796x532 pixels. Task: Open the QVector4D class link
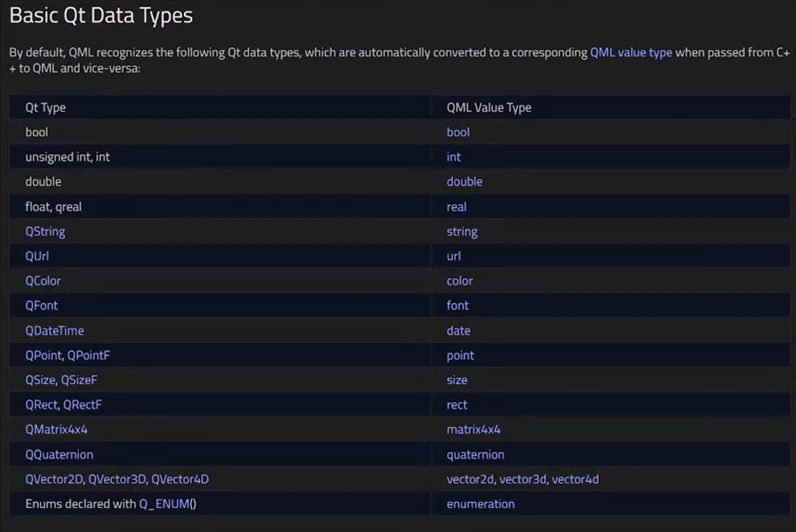[180, 479]
